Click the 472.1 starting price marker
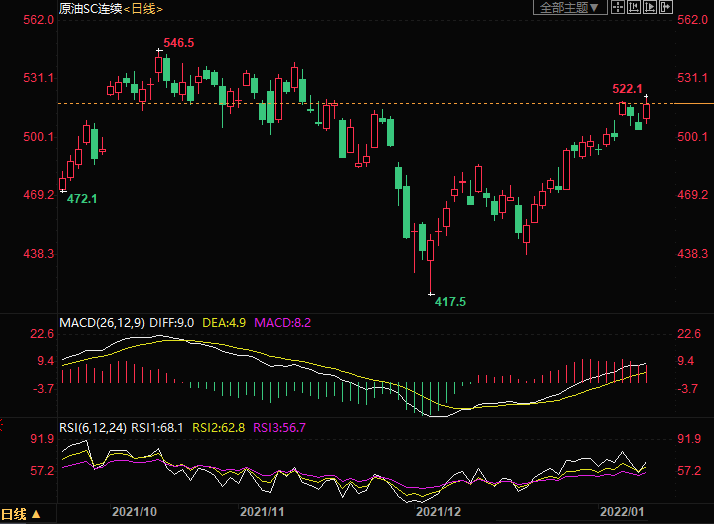 82,199
